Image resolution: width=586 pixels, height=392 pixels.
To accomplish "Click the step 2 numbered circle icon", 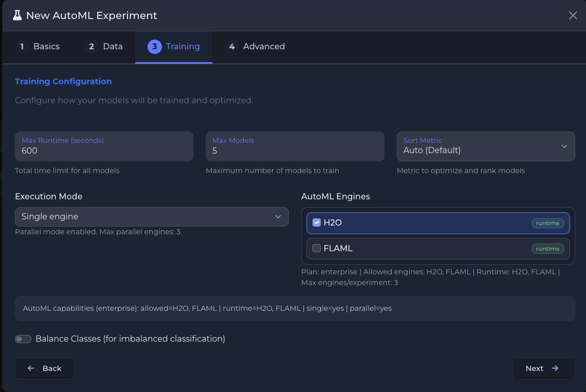I will point(91,46).
